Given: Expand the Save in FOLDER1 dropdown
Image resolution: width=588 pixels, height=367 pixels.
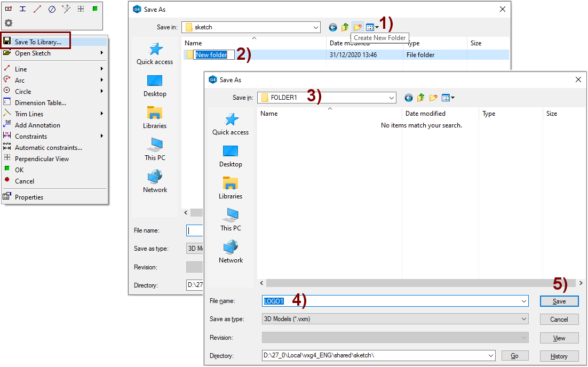Looking at the screenshot, I should 392,98.
